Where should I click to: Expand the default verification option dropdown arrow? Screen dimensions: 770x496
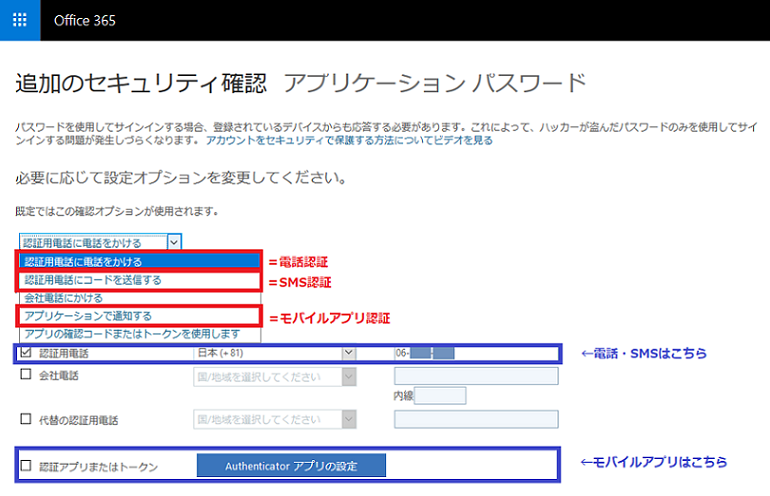click(174, 241)
